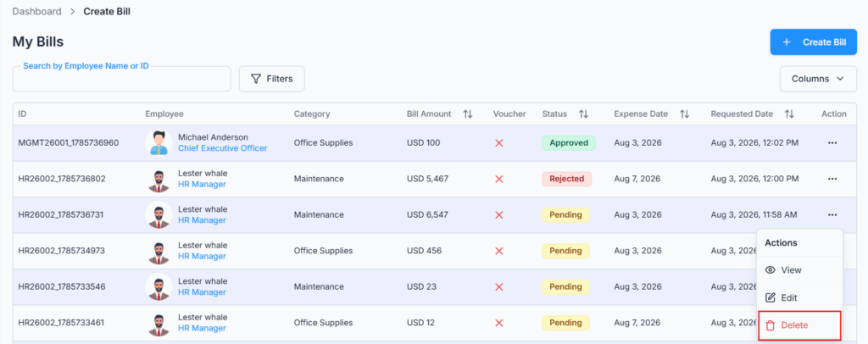Expand the Columns dropdown
The image size is (868, 344).
(x=818, y=79)
